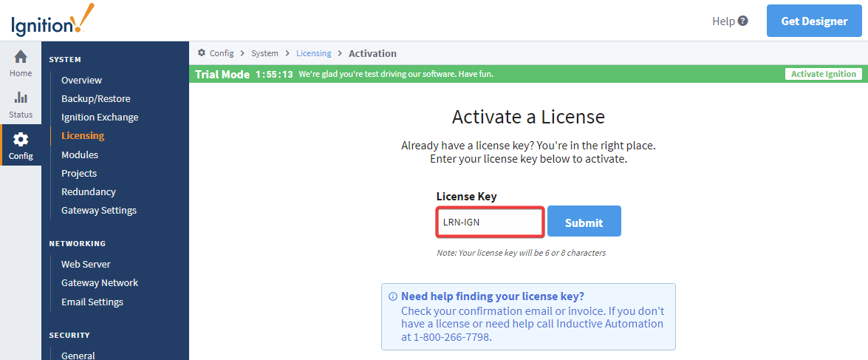Open General under Security
868x360 pixels.
pyautogui.click(x=78, y=356)
